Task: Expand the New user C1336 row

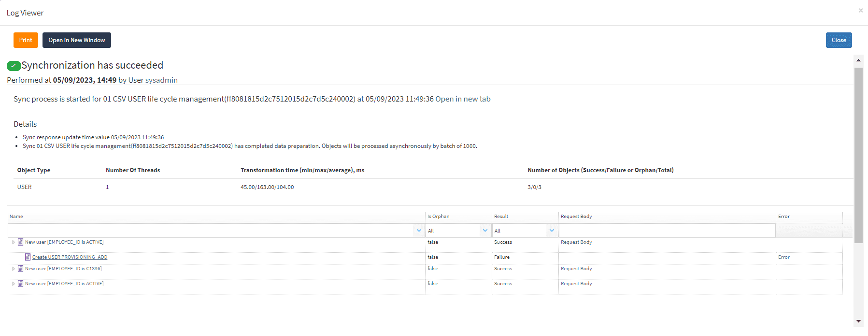Action: [13, 269]
